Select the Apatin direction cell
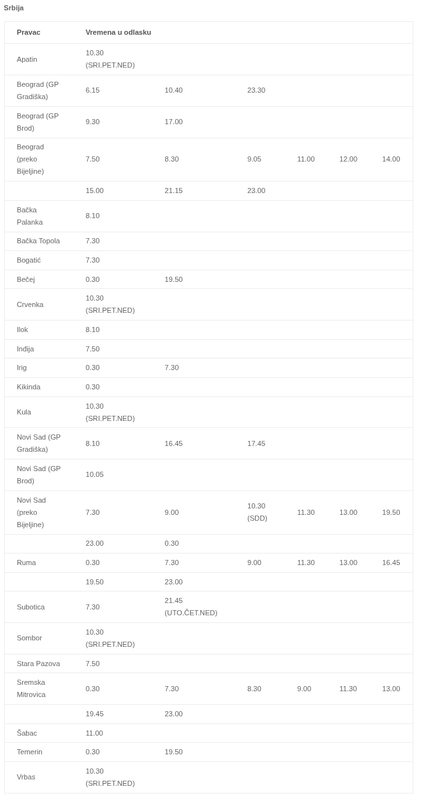This screenshot has width=422, height=800. coord(27,59)
